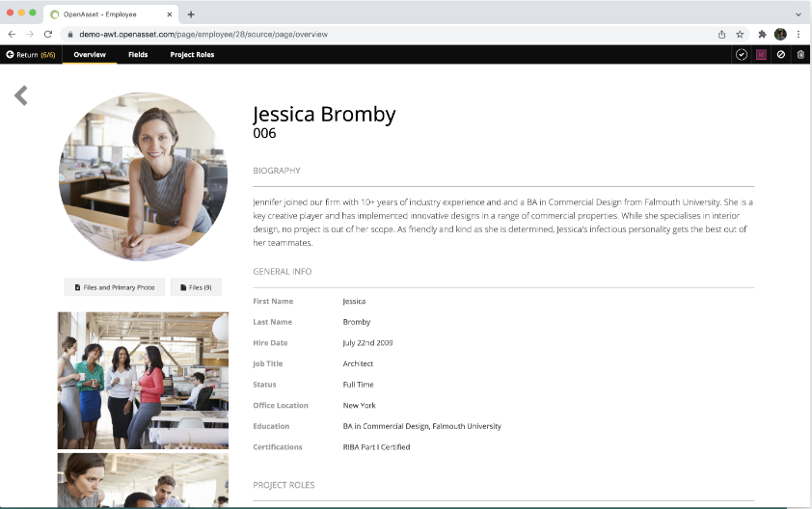Click the lock site info icon
The width and height of the screenshot is (812, 509).
[x=70, y=34]
